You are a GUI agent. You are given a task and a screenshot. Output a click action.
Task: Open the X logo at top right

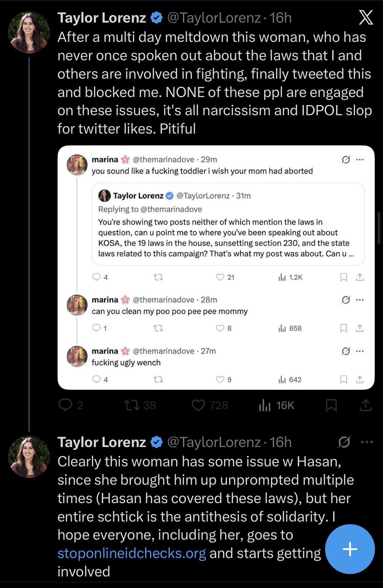click(366, 18)
